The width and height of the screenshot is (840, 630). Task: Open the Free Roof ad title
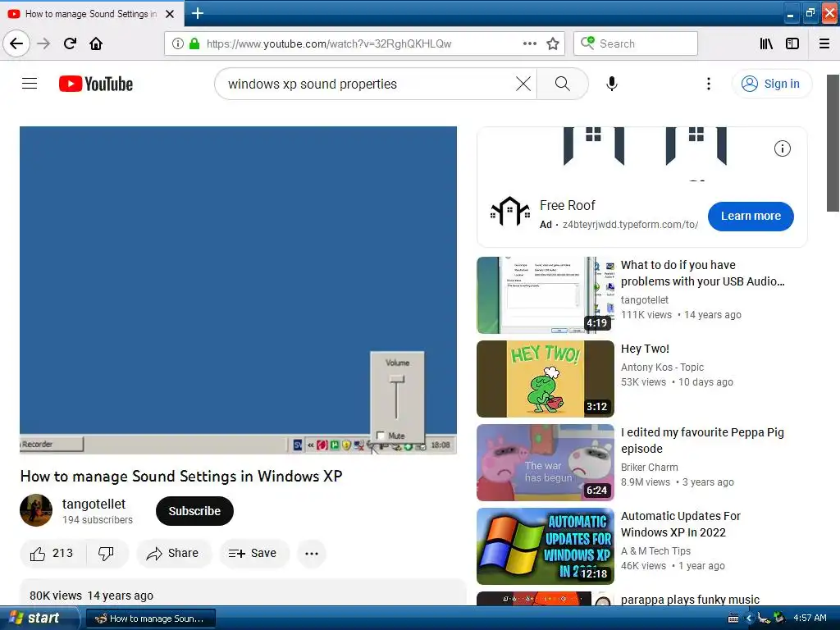click(568, 206)
